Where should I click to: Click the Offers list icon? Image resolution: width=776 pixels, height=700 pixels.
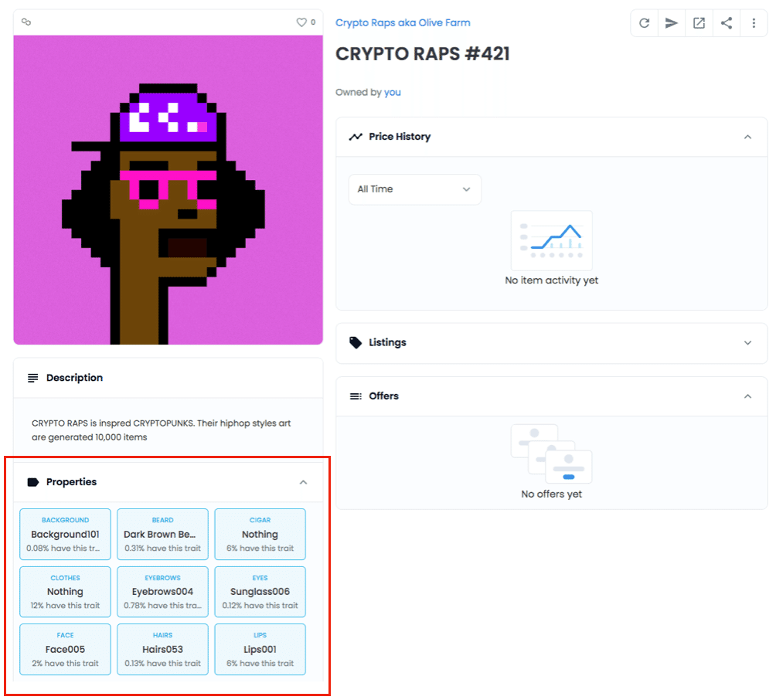click(x=356, y=396)
